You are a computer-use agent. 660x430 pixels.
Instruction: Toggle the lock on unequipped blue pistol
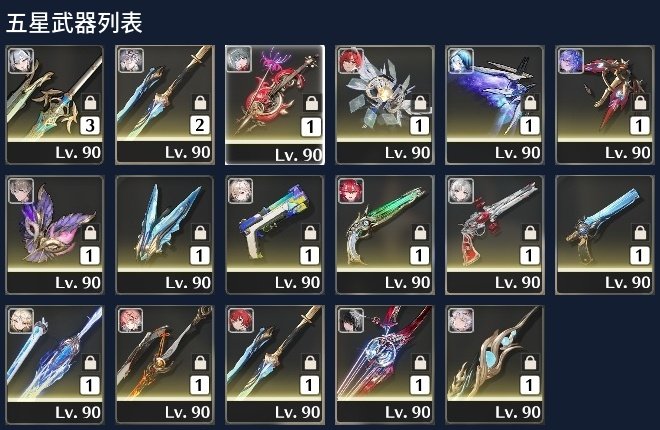640,232
